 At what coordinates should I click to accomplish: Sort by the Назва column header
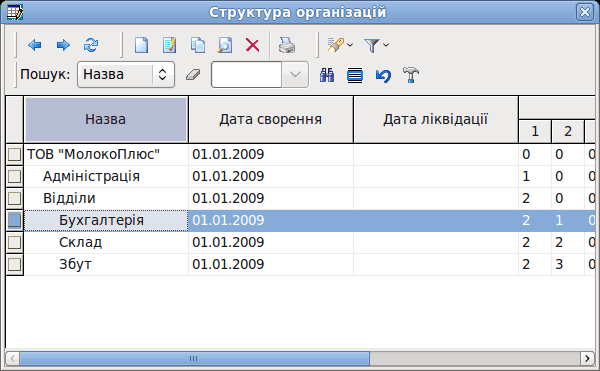tap(106, 119)
